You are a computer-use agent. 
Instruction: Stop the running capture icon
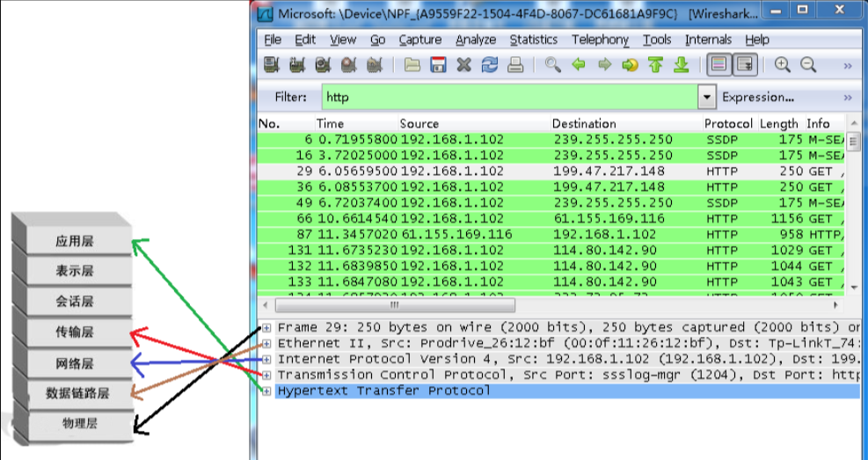349,65
